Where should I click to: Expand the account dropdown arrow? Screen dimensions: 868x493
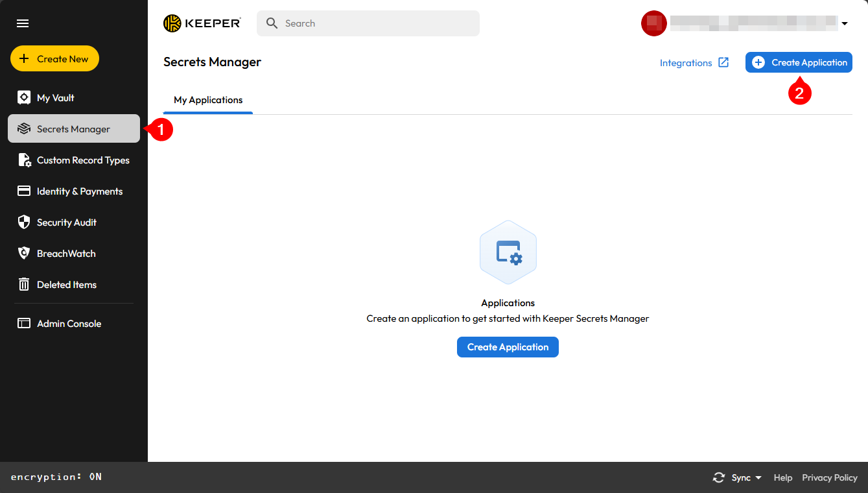click(845, 24)
